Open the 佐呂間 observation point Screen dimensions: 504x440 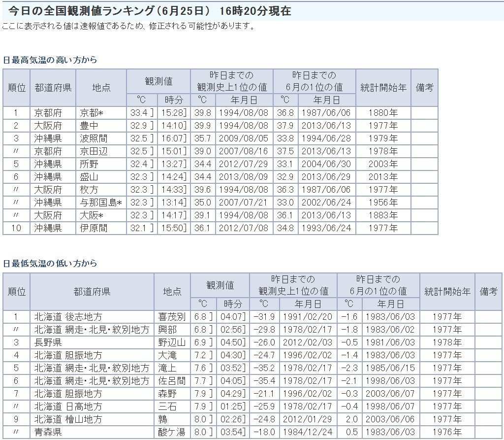(172, 381)
